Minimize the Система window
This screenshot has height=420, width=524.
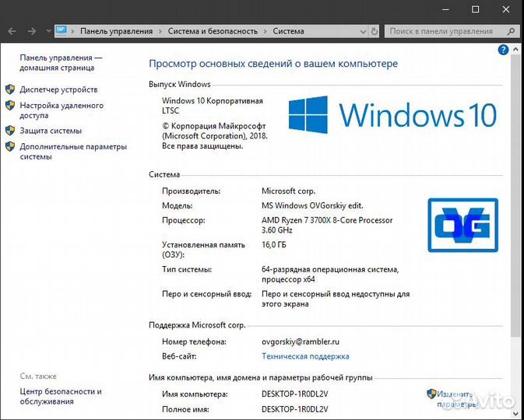(445, 9)
